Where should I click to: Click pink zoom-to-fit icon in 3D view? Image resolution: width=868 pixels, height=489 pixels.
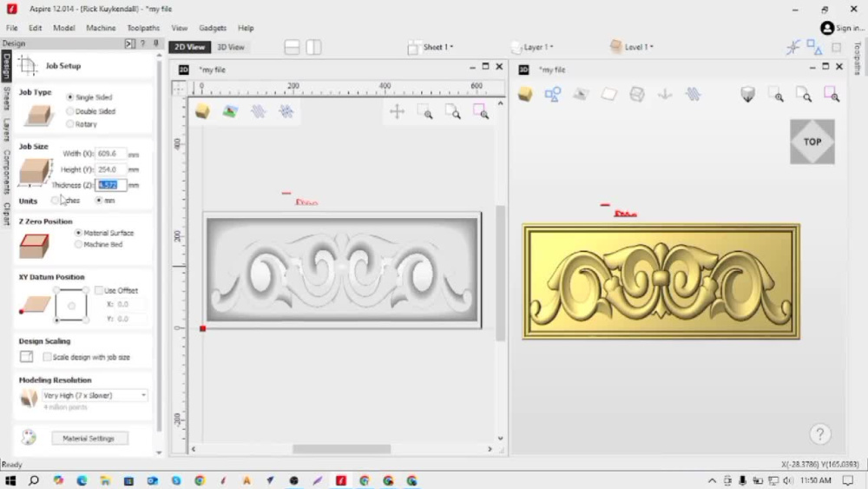click(832, 95)
